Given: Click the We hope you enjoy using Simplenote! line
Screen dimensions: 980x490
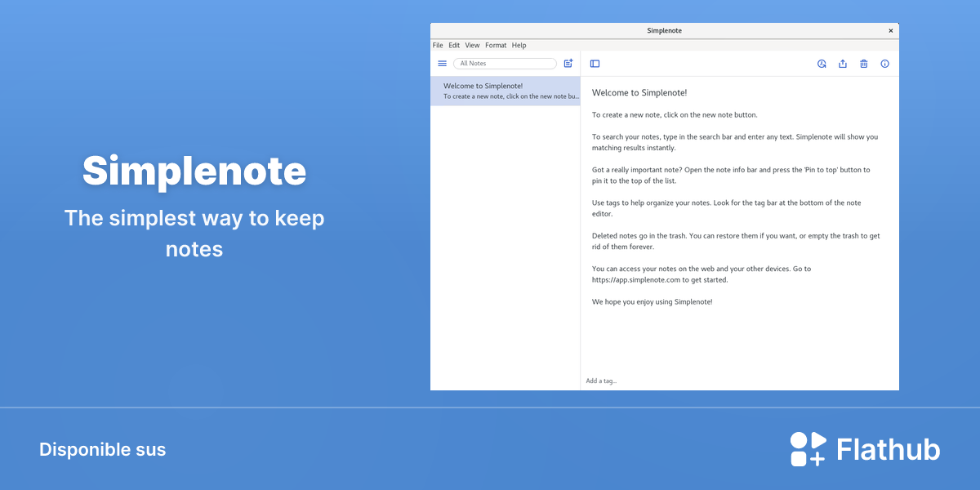Looking at the screenshot, I should click(653, 302).
